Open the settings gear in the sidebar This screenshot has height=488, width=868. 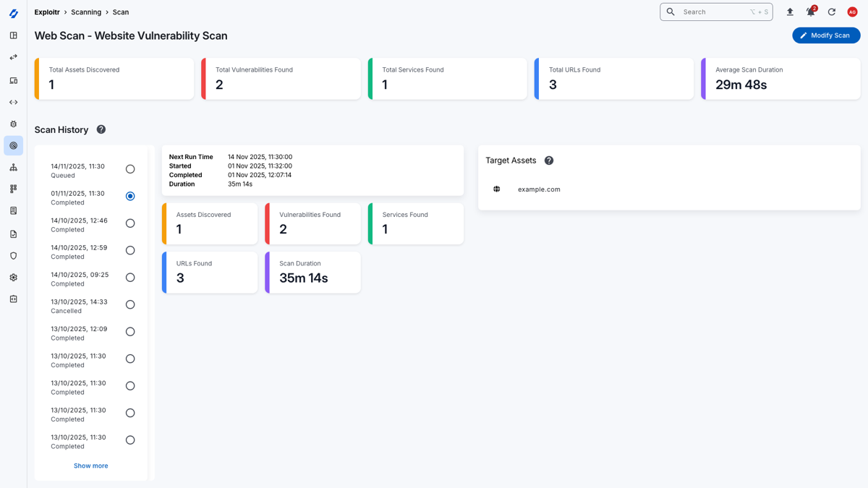pyautogui.click(x=13, y=278)
